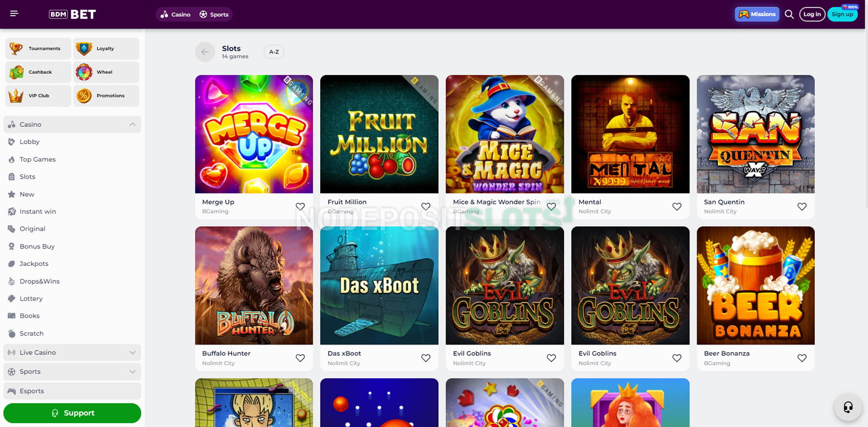Click the Slots sidebar icon
The height and width of the screenshot is (427, 868).
point(11,177)
